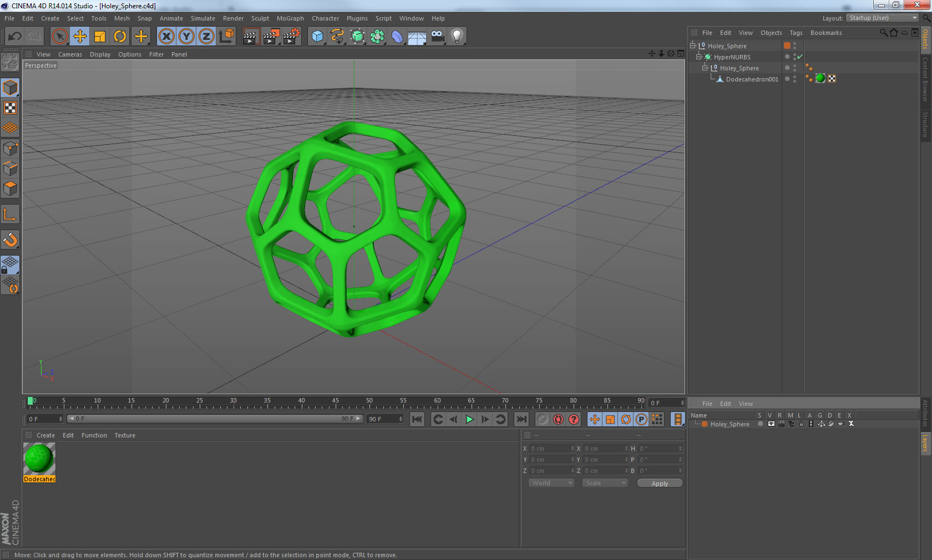Screen dimensions: 932x560
Task: Activate the Scale tool
Action: tap(100, 37)
